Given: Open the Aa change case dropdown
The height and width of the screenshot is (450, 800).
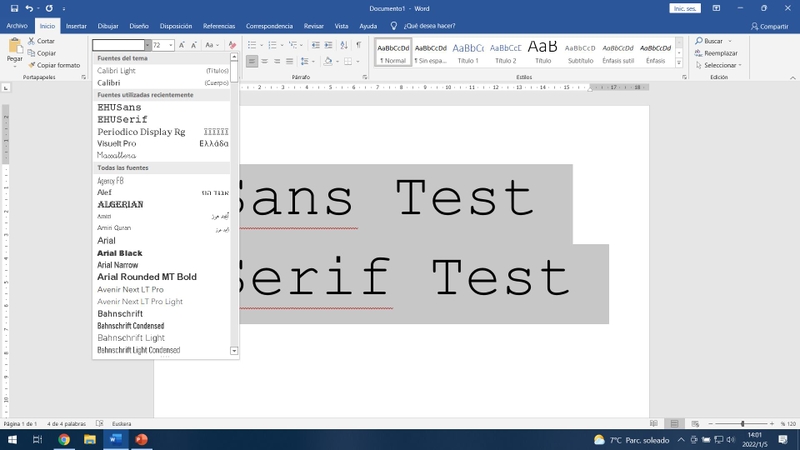Looking at the screenshot, I should [211, 45].
